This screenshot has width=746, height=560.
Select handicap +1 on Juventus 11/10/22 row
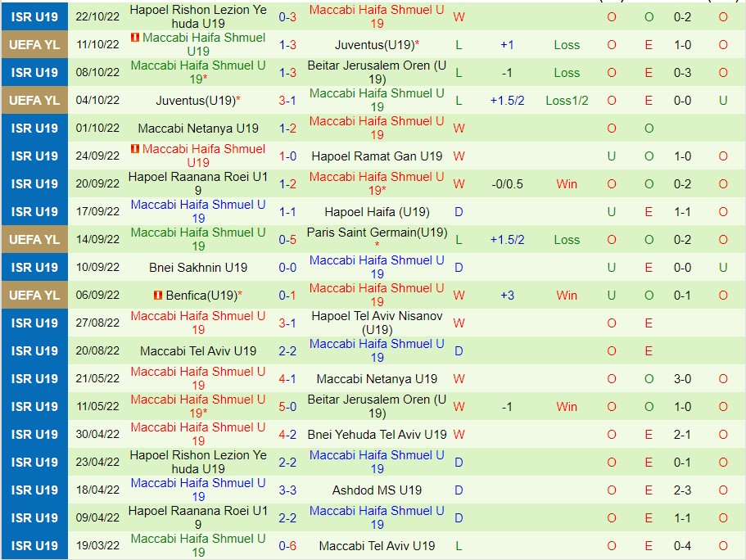(507, 45)
